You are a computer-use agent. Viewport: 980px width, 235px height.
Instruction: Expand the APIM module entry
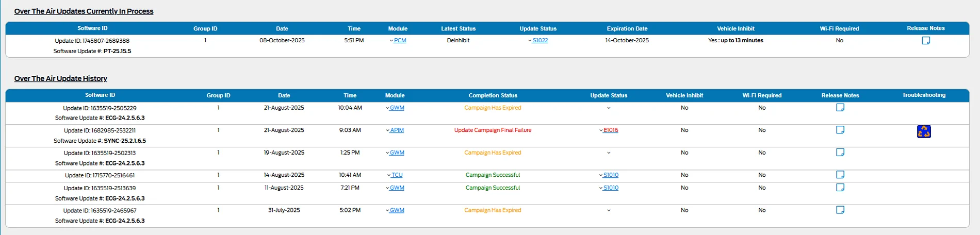[x=395, y=130]
